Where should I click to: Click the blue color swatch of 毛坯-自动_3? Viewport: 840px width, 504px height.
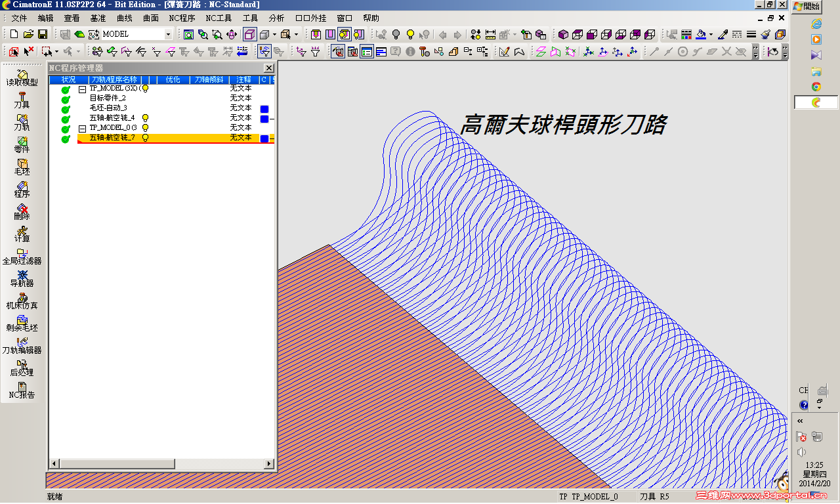pyautogui.click(x=264, y=109)
